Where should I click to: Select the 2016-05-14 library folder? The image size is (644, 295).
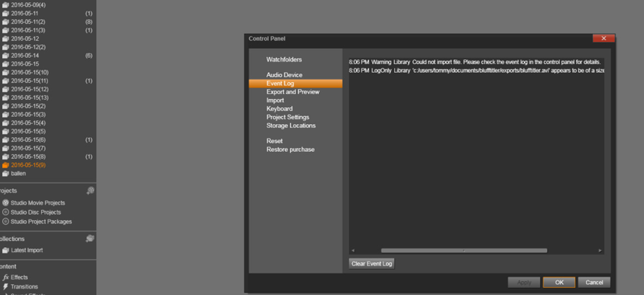24,56
